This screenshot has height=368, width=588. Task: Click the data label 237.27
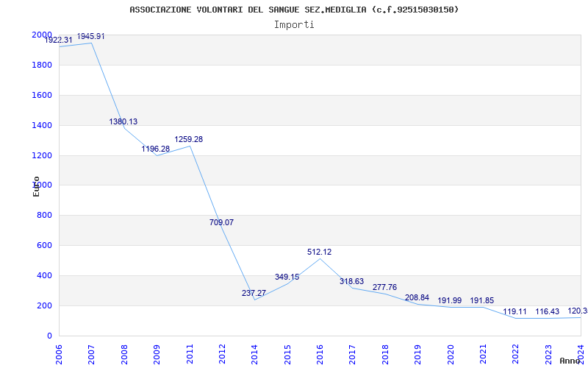254,293
